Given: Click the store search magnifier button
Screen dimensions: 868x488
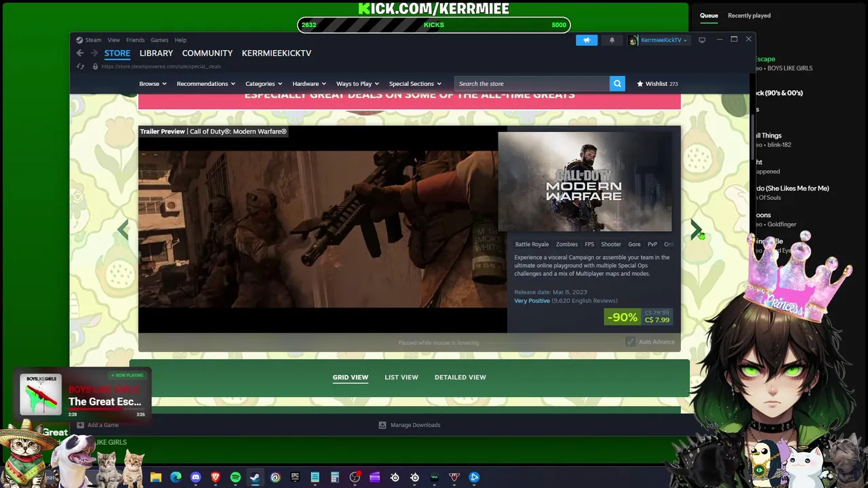Looking at the screenshot, I should [617, 83].
